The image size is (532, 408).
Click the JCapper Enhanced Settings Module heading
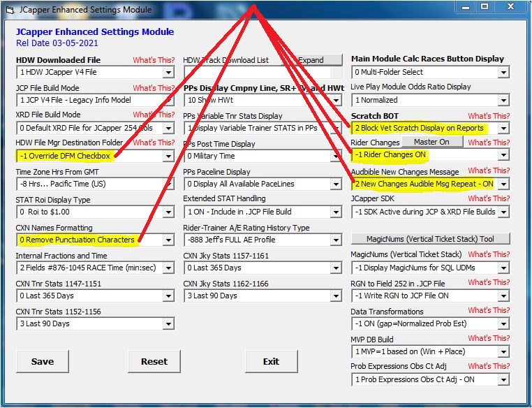click(95, 32)
